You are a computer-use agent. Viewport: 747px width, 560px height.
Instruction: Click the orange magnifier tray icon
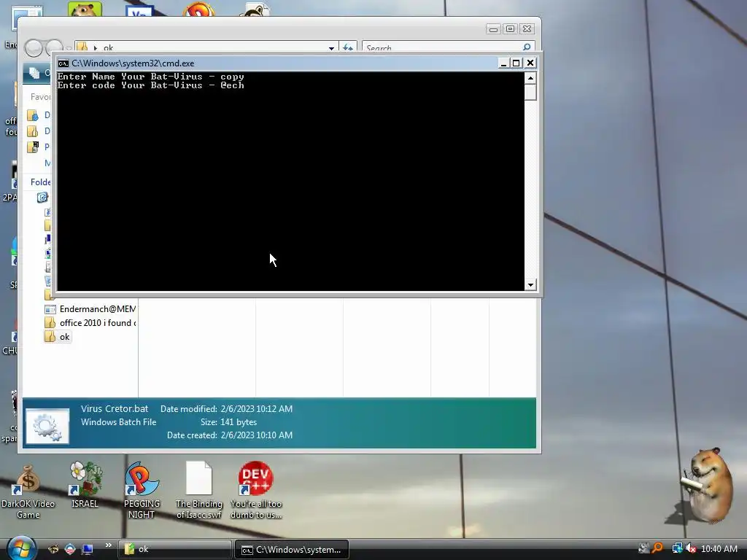coord(658,548)
